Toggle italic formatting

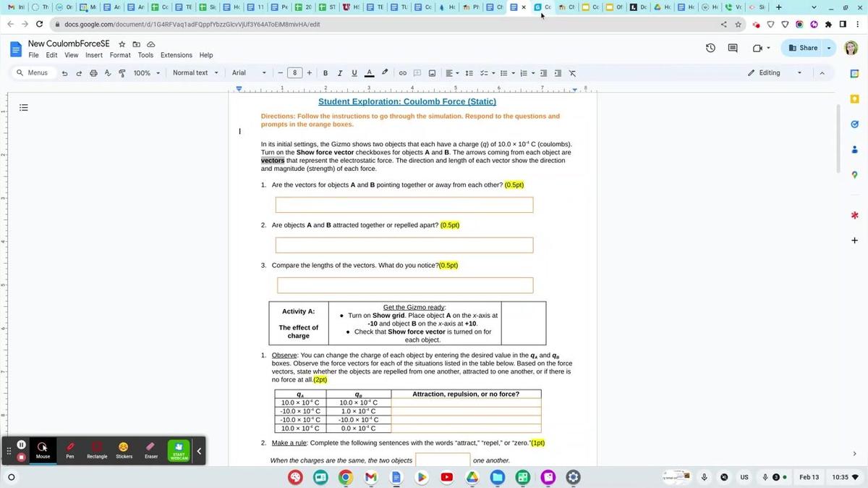click(x=340, y=73)
